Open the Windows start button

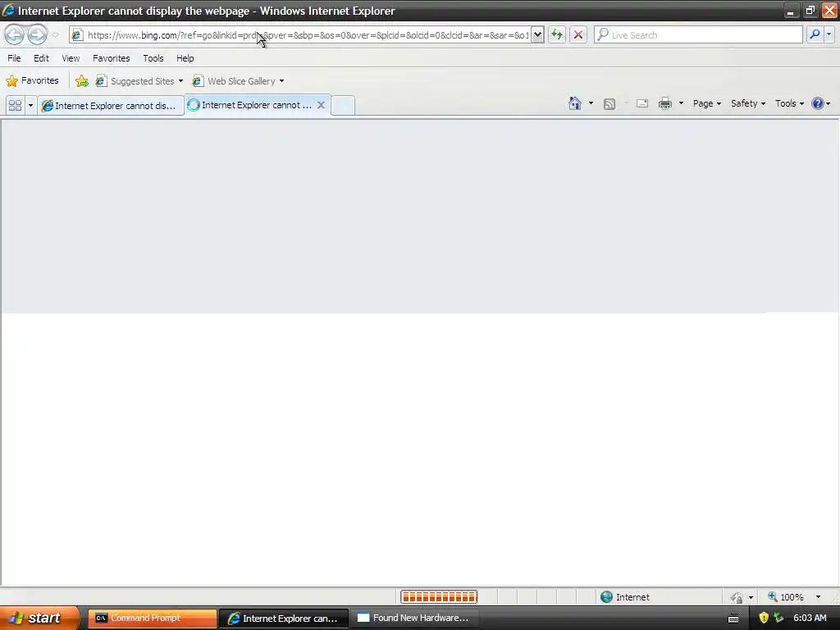[38, 619]
